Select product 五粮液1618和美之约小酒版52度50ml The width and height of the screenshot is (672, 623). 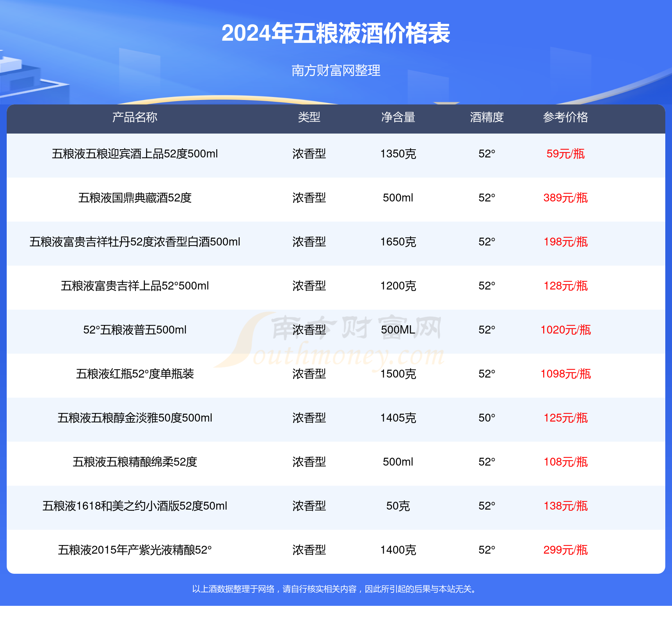(x=135, y=506)
